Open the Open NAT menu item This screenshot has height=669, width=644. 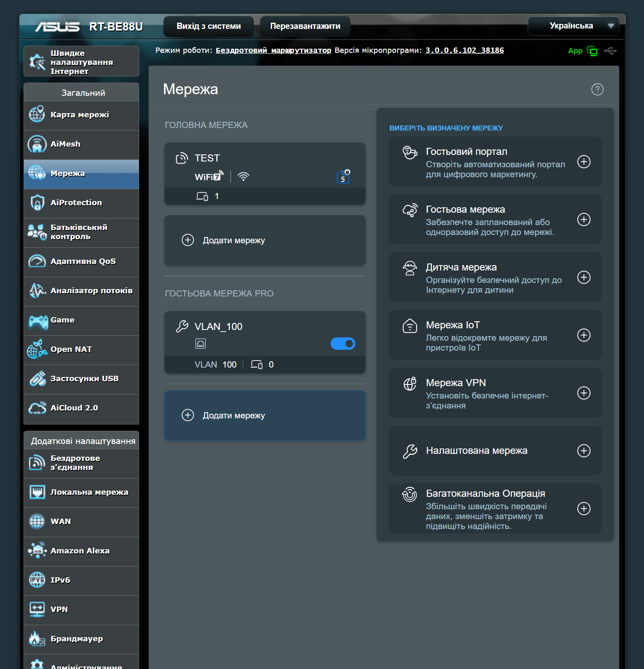point(81,350)
